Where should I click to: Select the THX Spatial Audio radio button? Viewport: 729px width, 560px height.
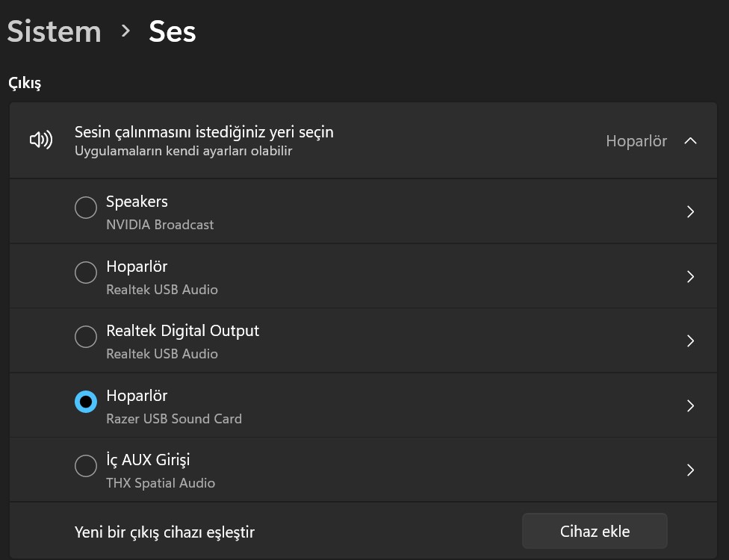click(86, 467)
